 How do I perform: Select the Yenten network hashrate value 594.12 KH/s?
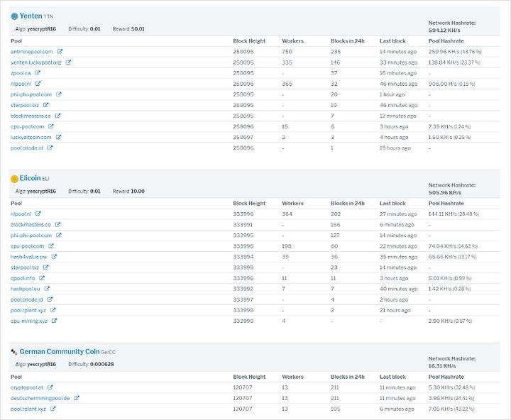click(x=444, y=31)
